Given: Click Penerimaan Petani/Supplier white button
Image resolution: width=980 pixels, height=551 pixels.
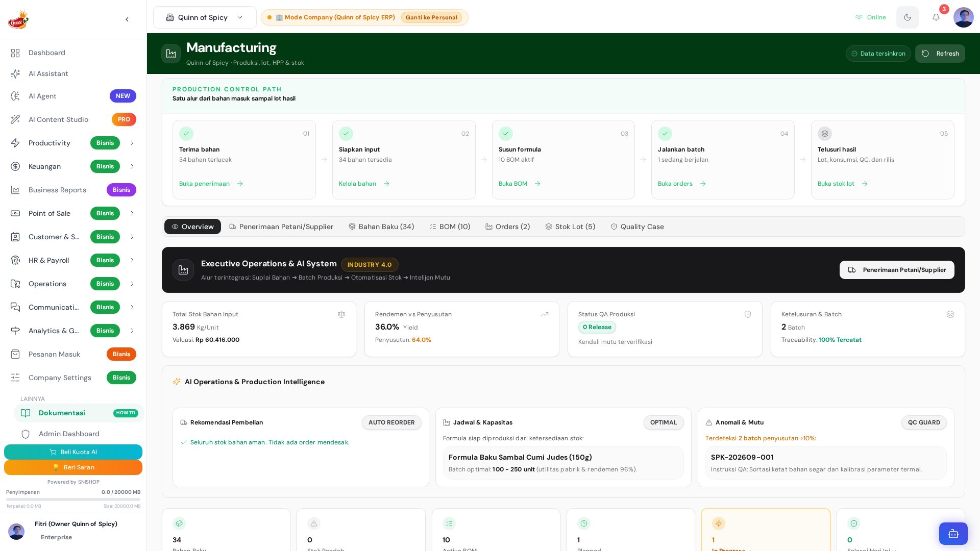Looking at the screenshot, I should pos(897,270).
